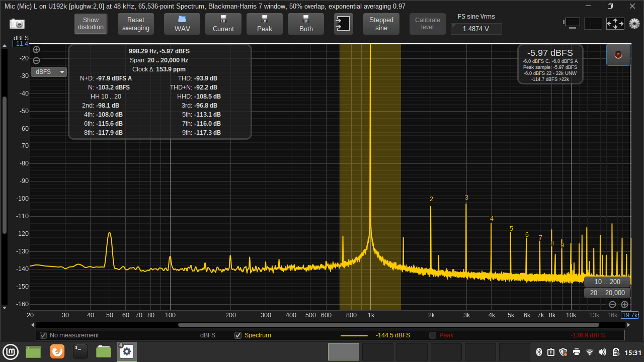Zoom out vertical axis minus icon
644x362 pixels.
[x=36, y=61]
